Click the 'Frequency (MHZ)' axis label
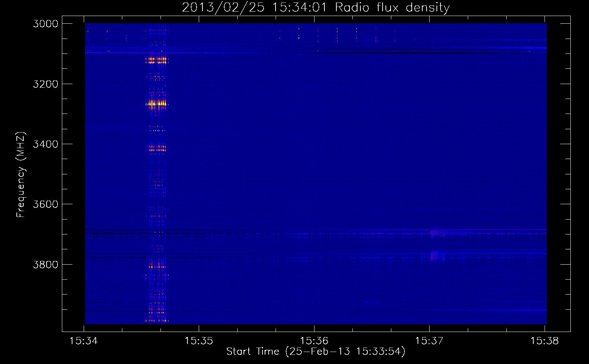The image size is (589, 364). coord(21,174)
